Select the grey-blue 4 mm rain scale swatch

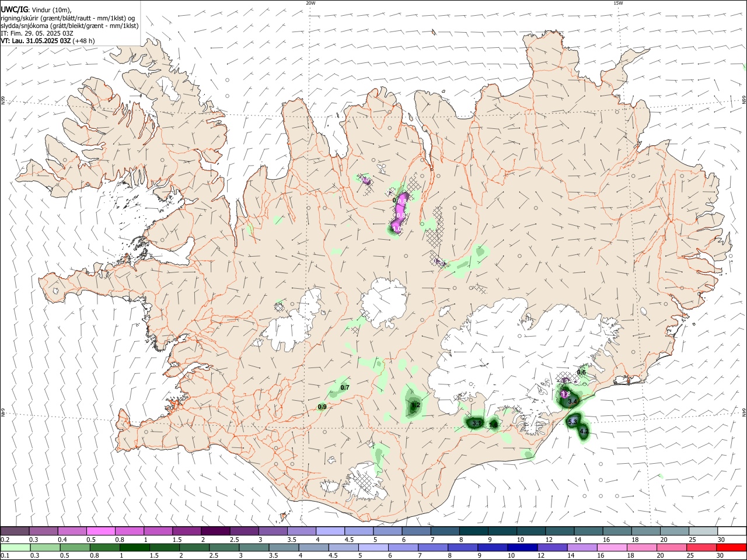tap(314, 547)
